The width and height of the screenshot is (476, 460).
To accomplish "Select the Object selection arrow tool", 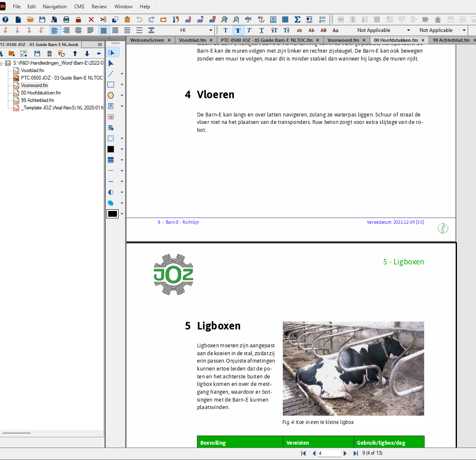I will 111,63.
